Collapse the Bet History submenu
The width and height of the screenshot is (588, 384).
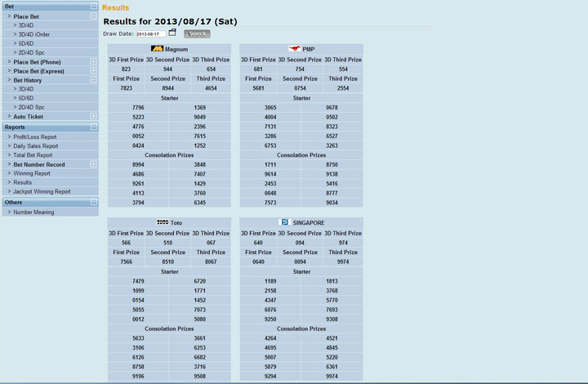tap(93, 80)
